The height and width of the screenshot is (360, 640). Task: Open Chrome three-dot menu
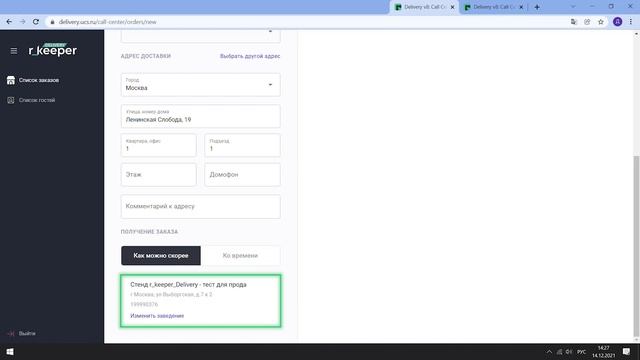(631, 22)
